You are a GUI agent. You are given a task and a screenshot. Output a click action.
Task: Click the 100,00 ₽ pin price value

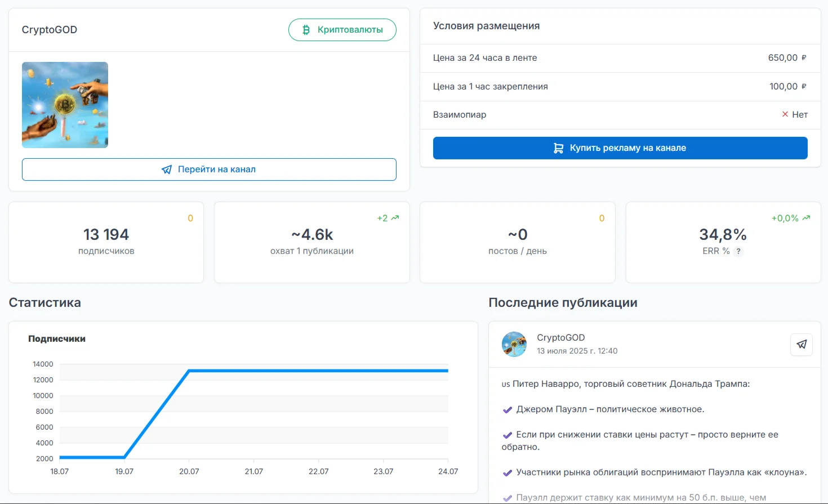coord(789,86)
